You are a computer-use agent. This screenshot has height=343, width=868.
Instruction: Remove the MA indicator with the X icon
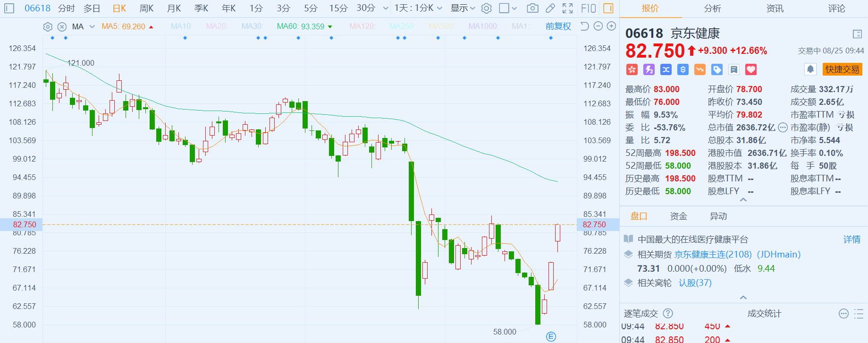click(62, 27)
